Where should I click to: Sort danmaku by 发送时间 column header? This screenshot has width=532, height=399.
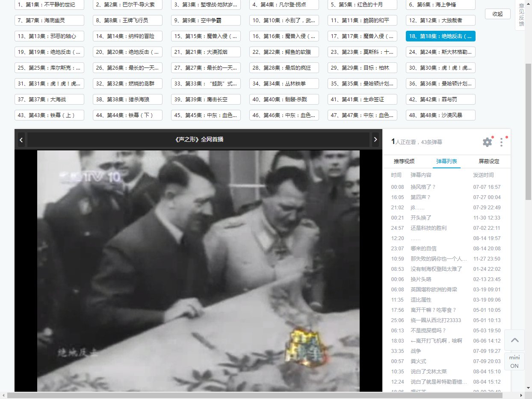483,175
